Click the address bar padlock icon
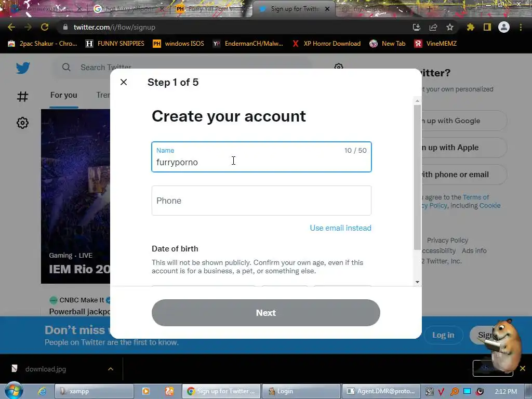Image resolution: width=532 pixels, height=399 pixels. (x=65, y=27)
